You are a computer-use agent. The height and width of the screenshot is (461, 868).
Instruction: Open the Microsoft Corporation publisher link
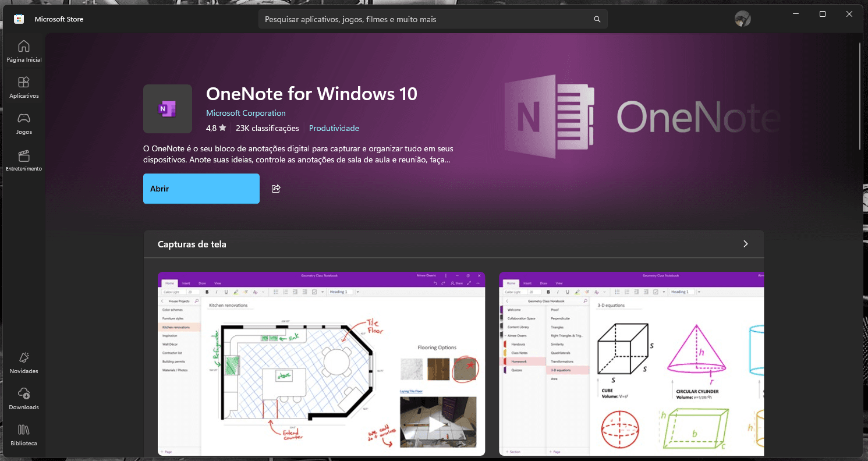[246, 112]
